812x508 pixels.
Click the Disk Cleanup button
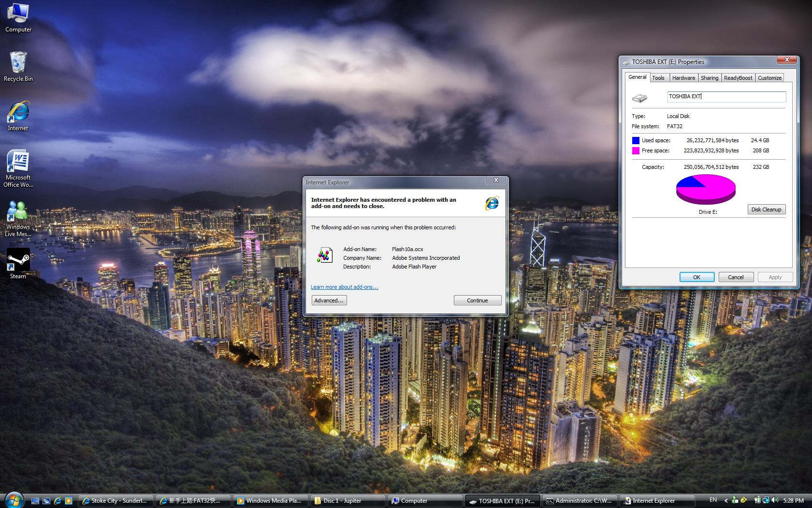(x=766, y=209)
